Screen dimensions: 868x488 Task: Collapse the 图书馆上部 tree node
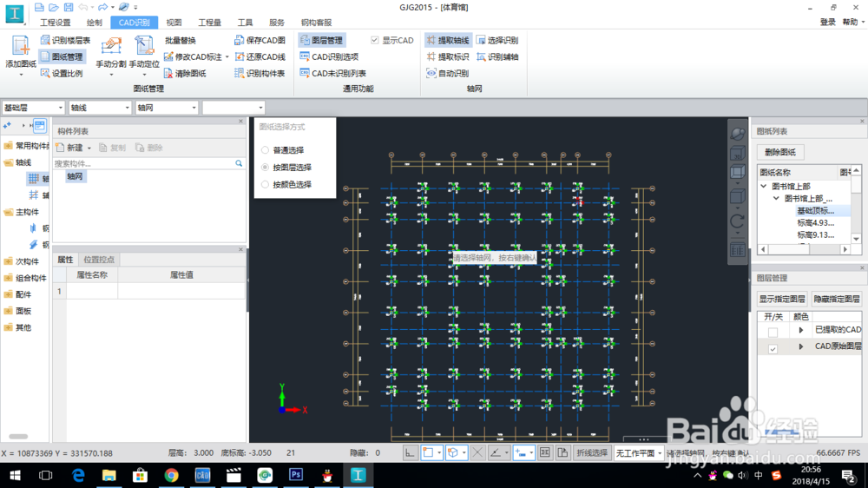pyautogui.click(x=764, y=186)
